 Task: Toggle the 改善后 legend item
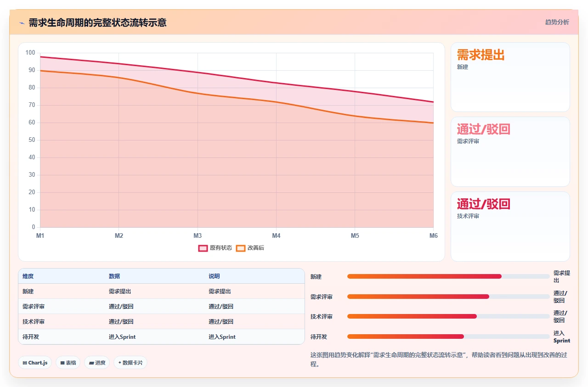pos(250,248)
